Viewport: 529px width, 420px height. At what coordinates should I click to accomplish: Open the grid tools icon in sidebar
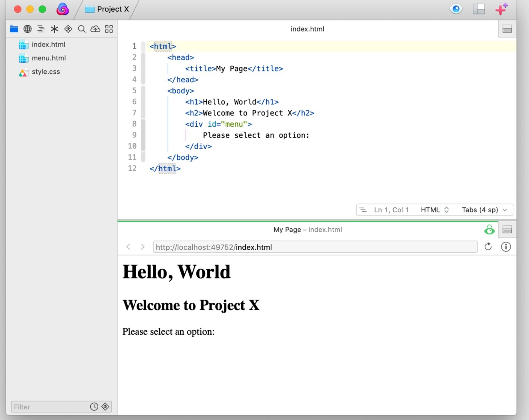[x=109, y=29]
